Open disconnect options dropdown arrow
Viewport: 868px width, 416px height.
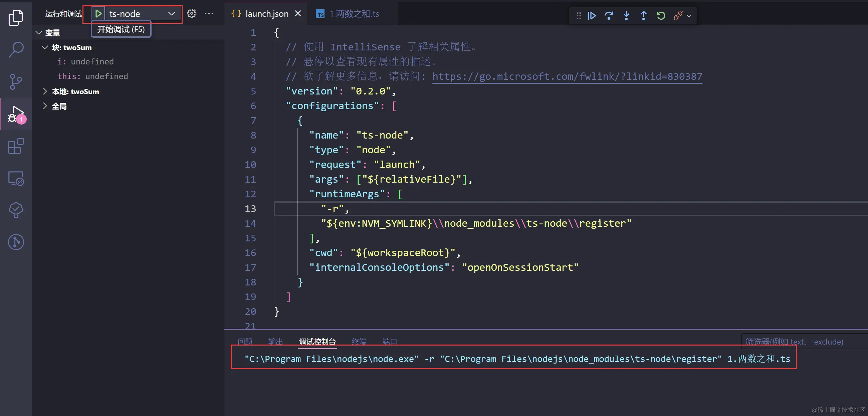[x=689, y=16]
